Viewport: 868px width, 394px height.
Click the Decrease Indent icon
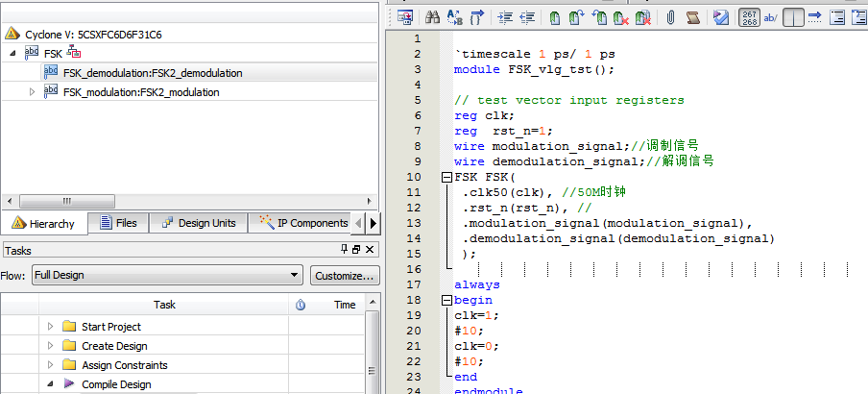[x=527, y=17]
